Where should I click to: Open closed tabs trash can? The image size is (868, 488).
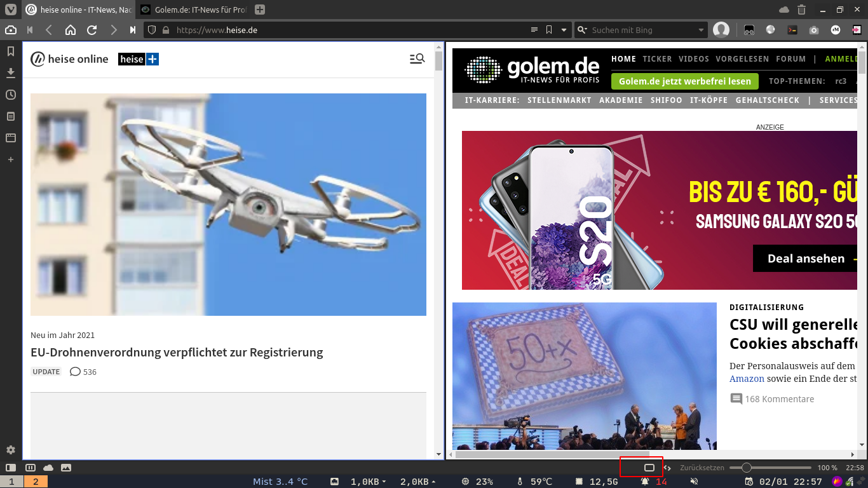coord(801,10)
